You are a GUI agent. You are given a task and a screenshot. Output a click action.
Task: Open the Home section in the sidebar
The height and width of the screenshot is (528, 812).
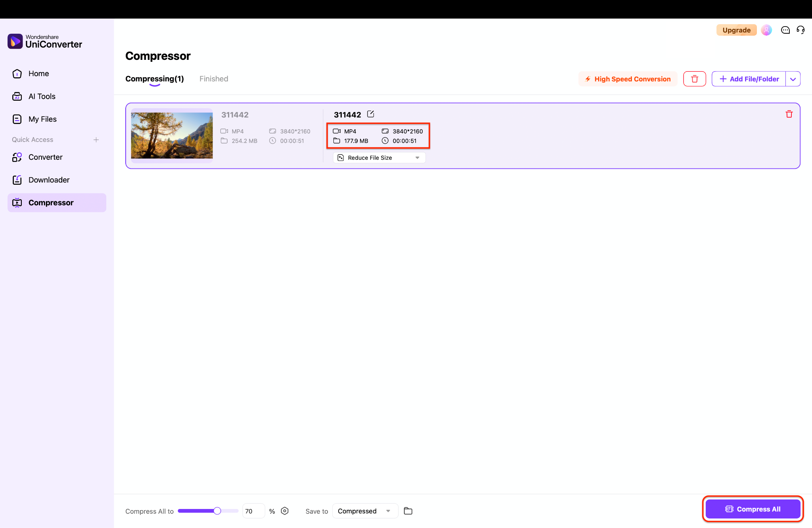tap(38, 73)
